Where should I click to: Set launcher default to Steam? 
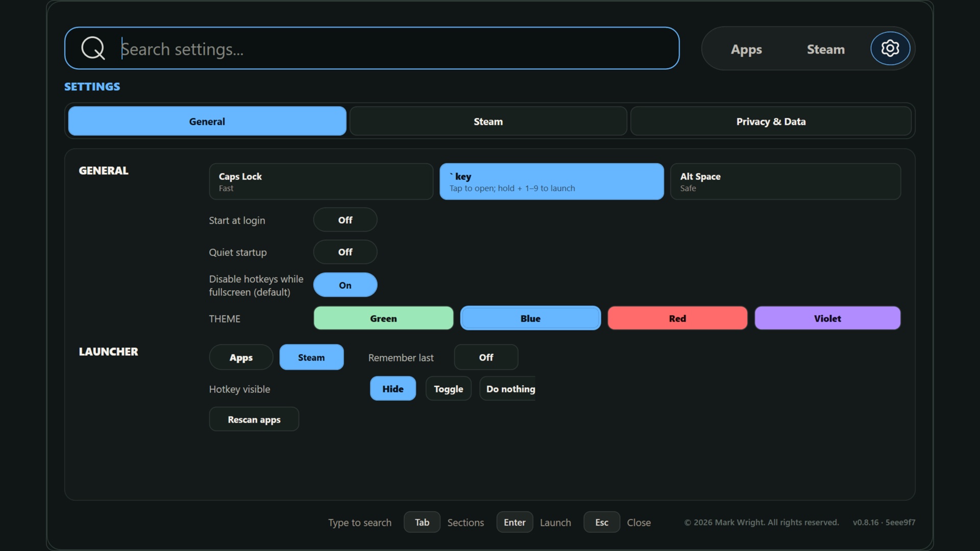[311, 357]
